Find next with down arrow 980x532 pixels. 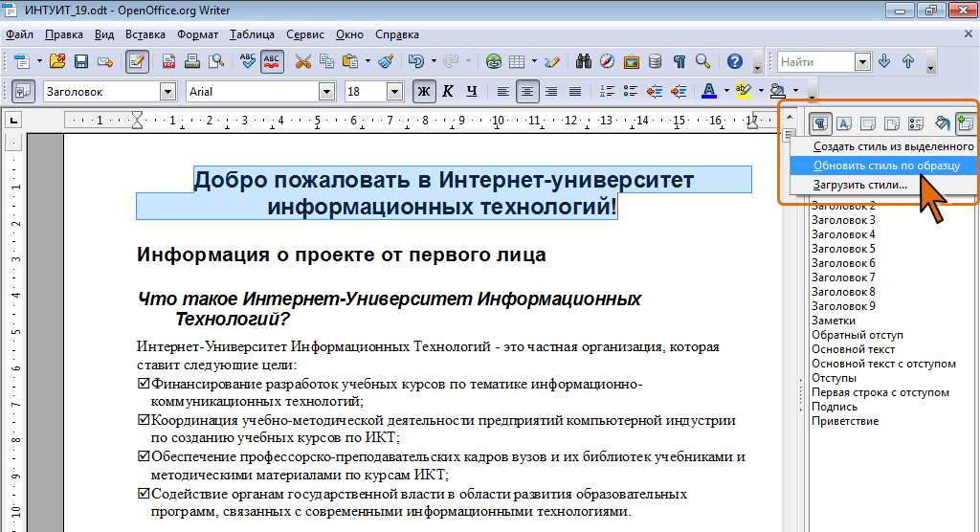point(884,61)
